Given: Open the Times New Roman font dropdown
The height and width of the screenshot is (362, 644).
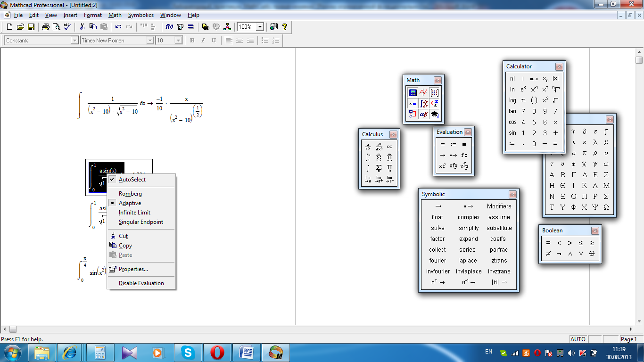Looking at the screenshot, I should tap(150, 41).
